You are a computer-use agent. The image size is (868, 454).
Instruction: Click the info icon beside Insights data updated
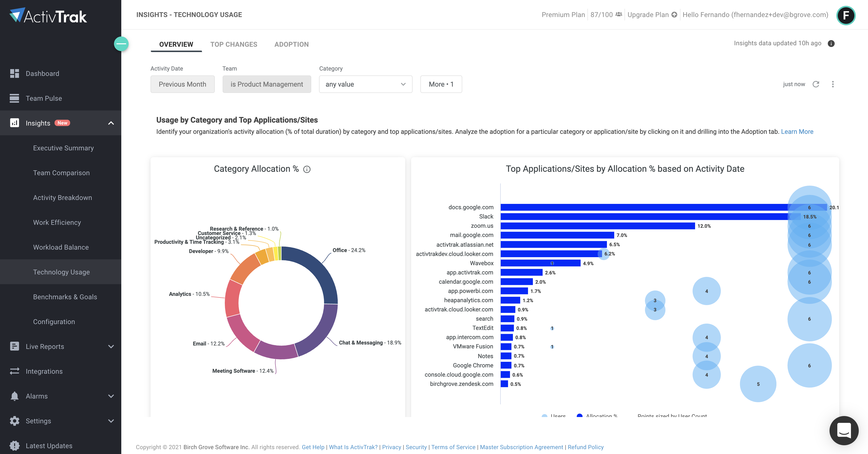point(831,43)
